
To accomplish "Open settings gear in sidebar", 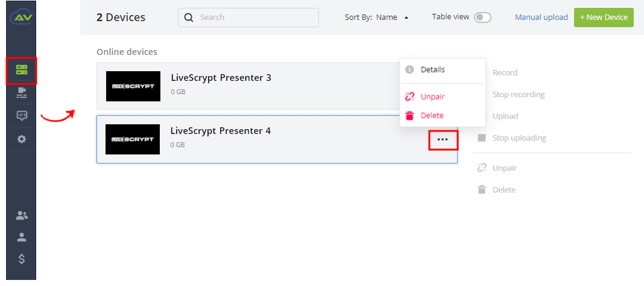I will pyautogui.click(x=22, y=139).
